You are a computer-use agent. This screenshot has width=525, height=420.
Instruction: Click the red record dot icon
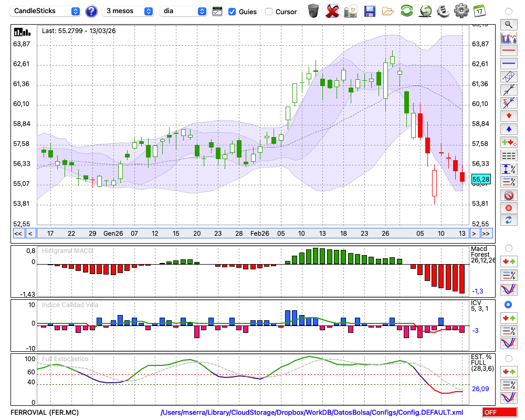coord(509,208)
